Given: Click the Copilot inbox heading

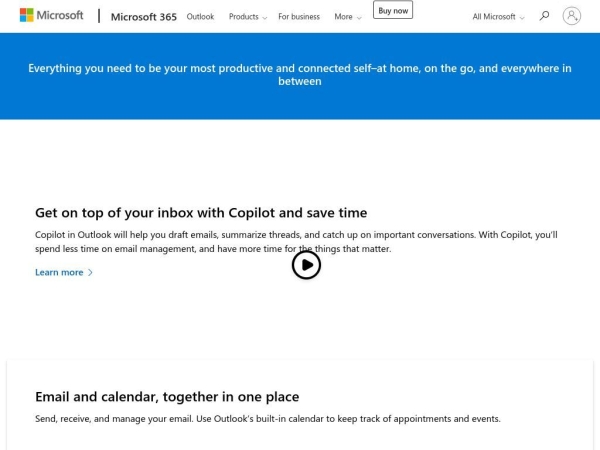Looking at the screenshot, I should tap(201, 213).
